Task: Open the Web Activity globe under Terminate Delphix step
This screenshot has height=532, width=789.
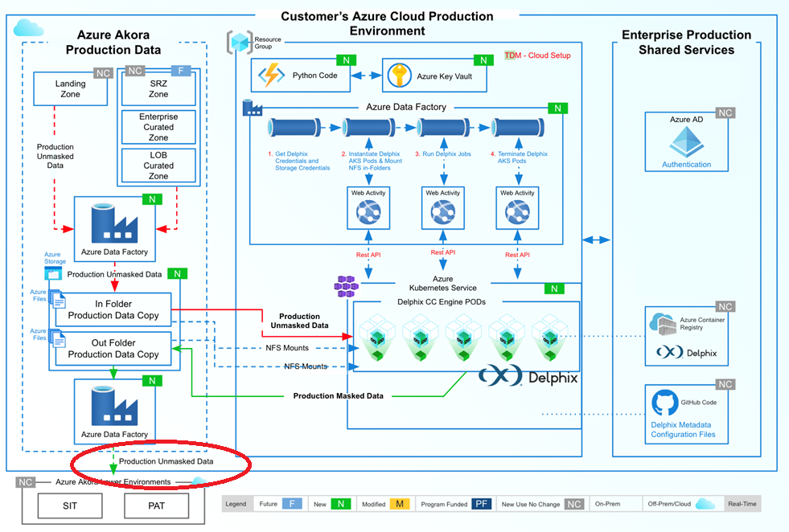Action: 517,211
